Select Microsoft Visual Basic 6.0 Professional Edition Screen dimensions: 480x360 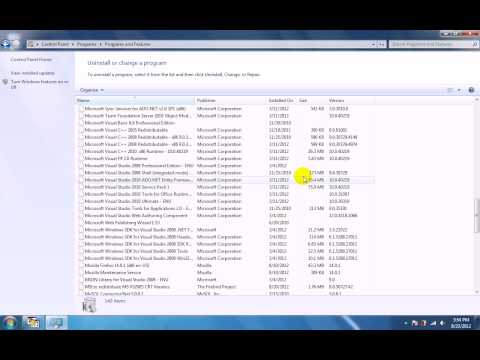point(226,123)
